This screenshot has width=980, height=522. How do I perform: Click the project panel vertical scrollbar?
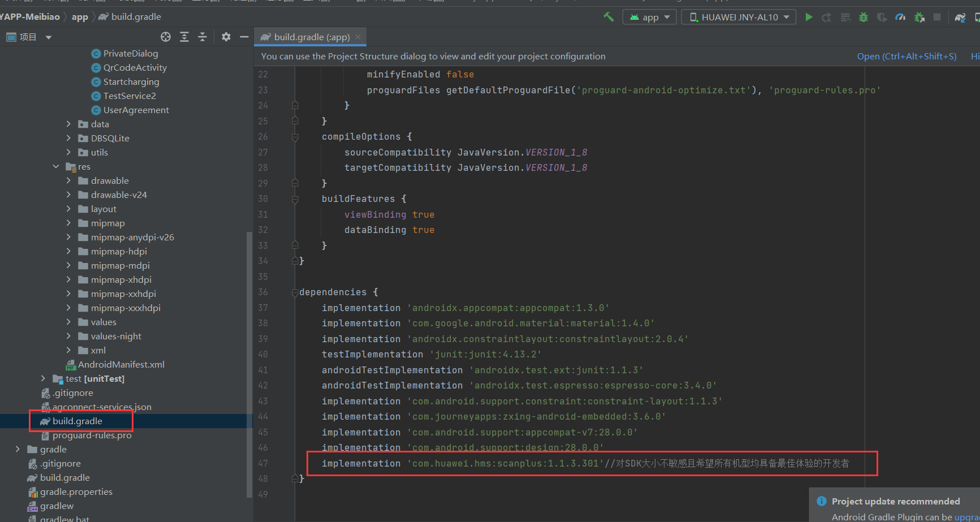pos(249,365)
